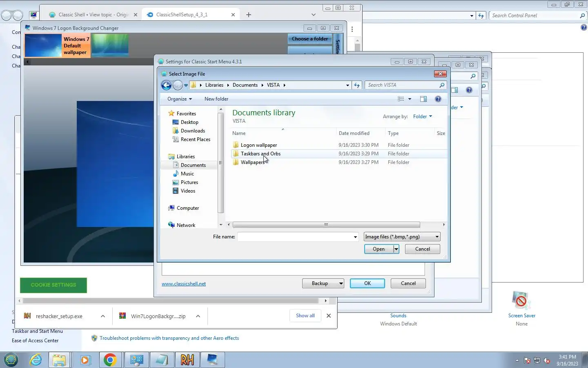Image resolution: width=588 pixels, height=368 pixels.
Task: Click the Open button
Action: (x=379, y=249)
